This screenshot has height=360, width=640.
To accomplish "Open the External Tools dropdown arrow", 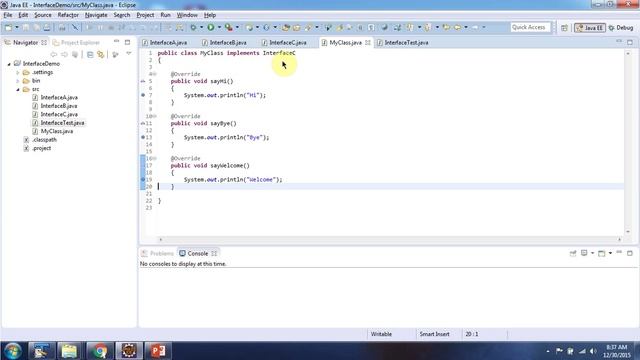I will pyautogui.click(x=237, y=27).
